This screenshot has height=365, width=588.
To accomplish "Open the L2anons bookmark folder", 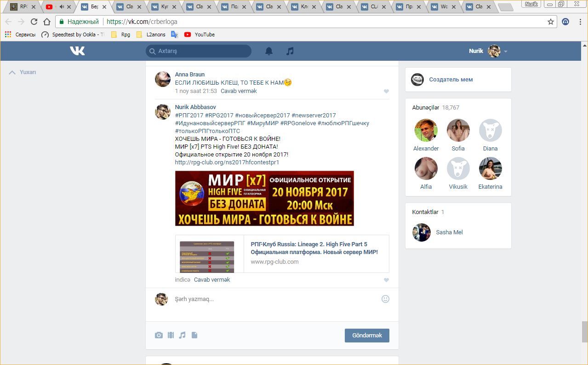I will pos(151,35).
